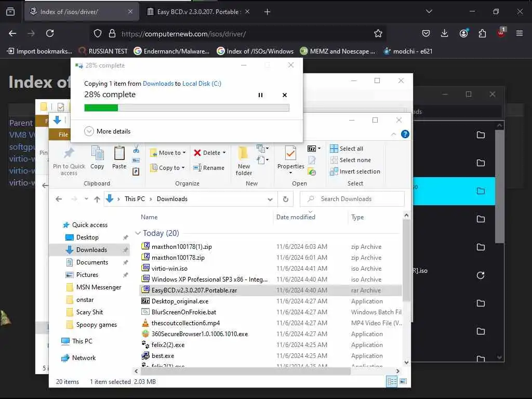532x399 pixels.
Task: Switch to large icons view in status bar
Action: (x=403, y=382)
